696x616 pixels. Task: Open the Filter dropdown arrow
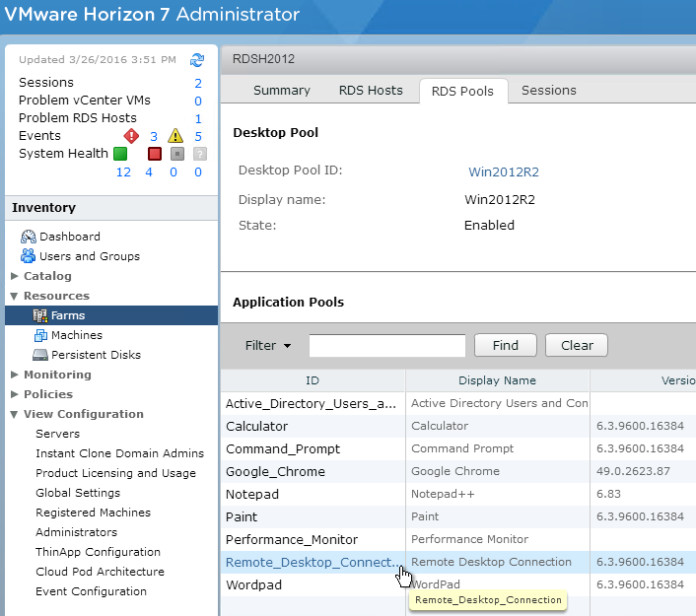(x=287, y=346)
